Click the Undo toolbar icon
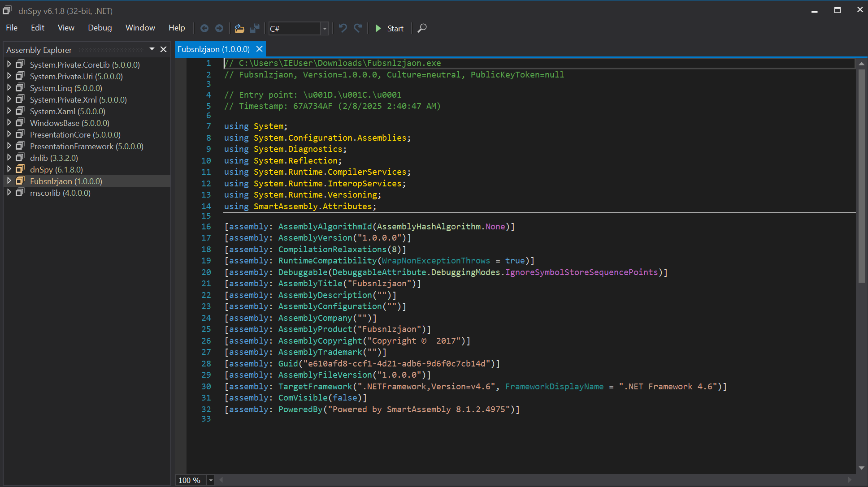This screenshot has height=487, width=868. [x=343, y=28]
